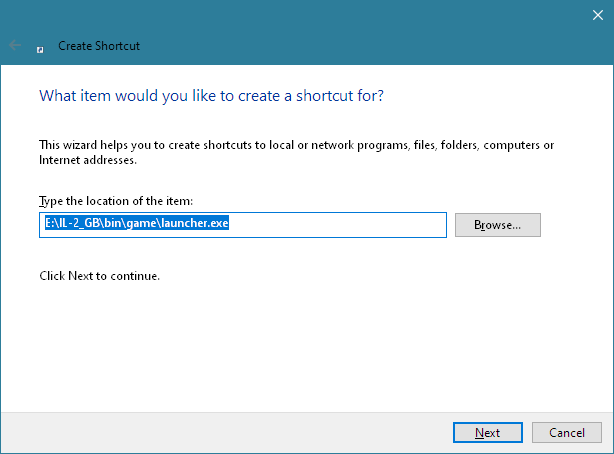This screenshot has height=454, width=614.
Task: Click the shortcut wizard icon beside the title
Action: click(x=40, y=46)
